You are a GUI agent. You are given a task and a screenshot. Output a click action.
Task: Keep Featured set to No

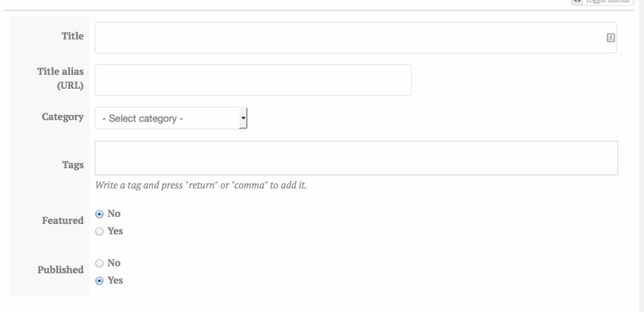coord(99,214)
